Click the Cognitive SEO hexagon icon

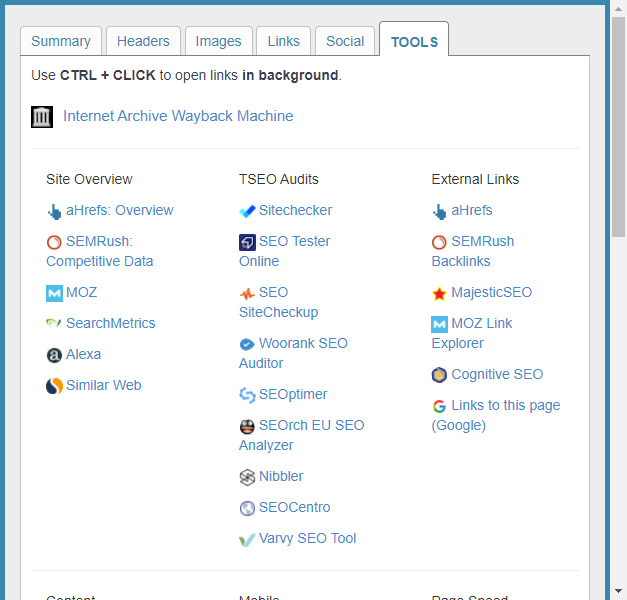pos(439,375)
